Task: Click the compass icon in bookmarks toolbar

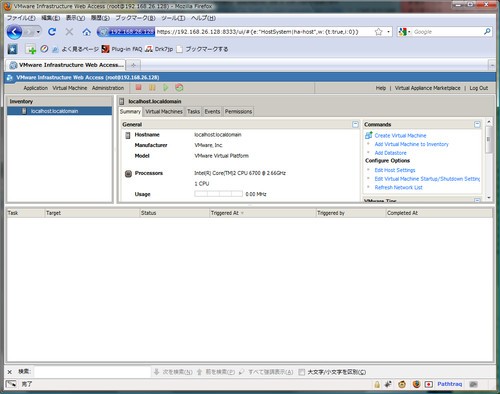Action: (44, 49)
